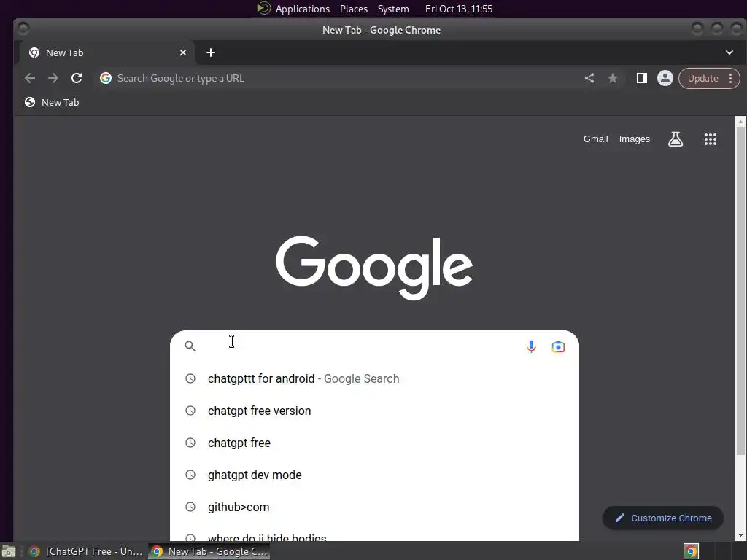Click window menu button in title bar
Viewport: 747px width, 560px height.
[23, 29]
